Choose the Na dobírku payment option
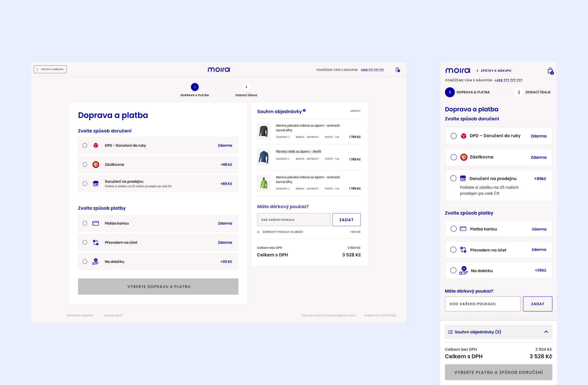This screenshot has height=385, width=588. click(85, 261)
